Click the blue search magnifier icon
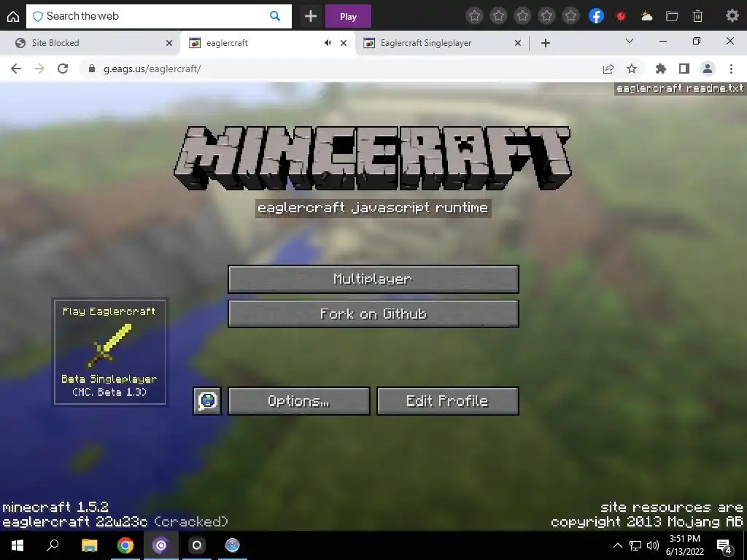747x560 pixels. click(275, 16)
